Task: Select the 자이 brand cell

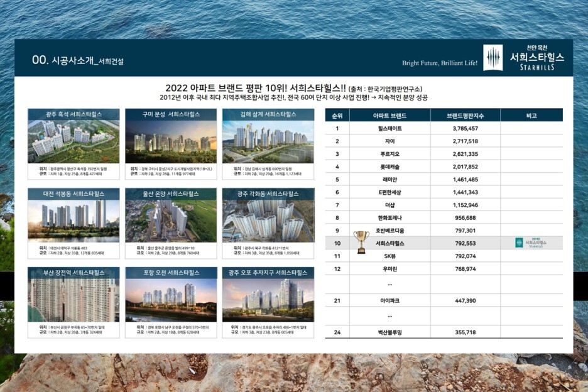Action: click(x=389, y=141)
